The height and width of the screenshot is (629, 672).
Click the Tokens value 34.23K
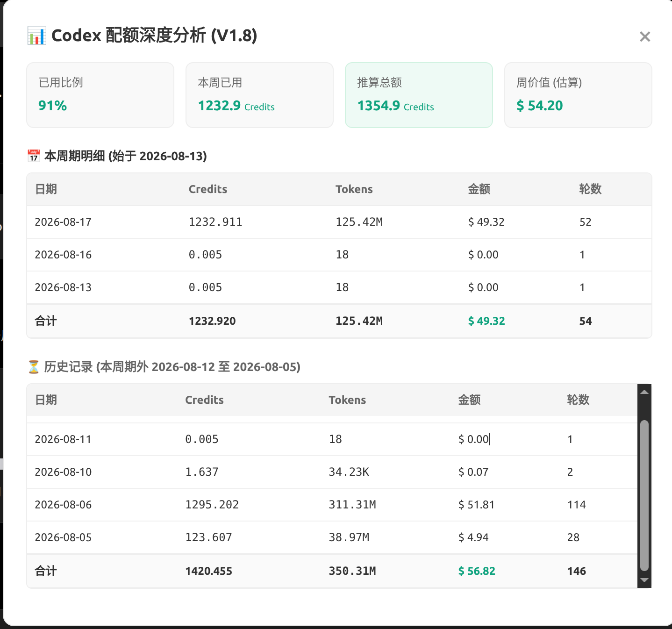pos(349,472)
